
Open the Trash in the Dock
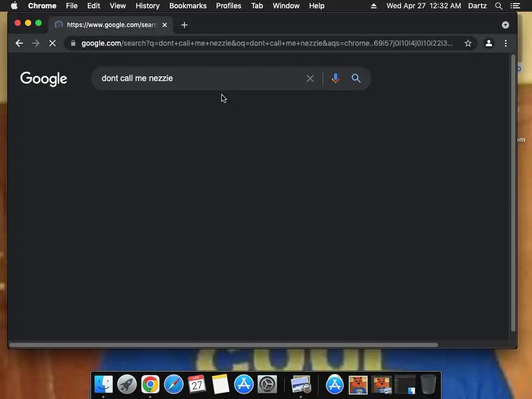click(x=428, y=384)
